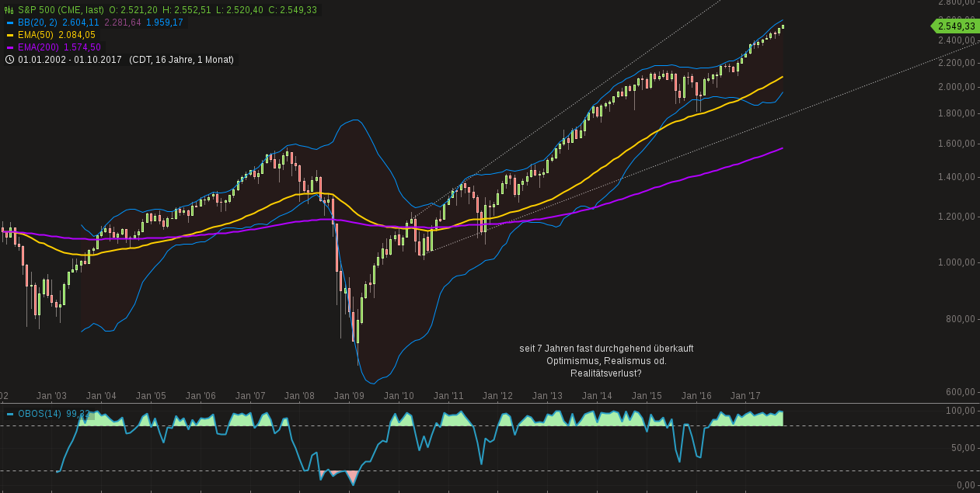Click the 50,00 level on OBOS axis
Screen dimensions: 980x493
[962, 448]
